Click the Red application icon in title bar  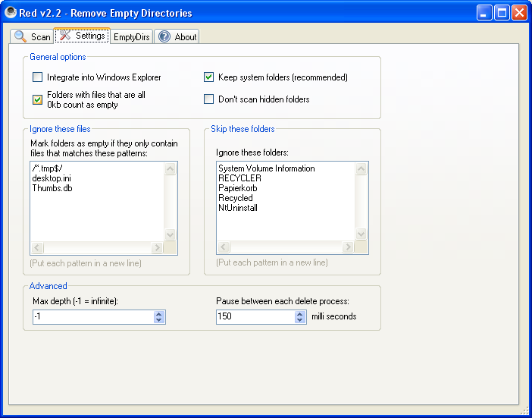click(11, 13)
